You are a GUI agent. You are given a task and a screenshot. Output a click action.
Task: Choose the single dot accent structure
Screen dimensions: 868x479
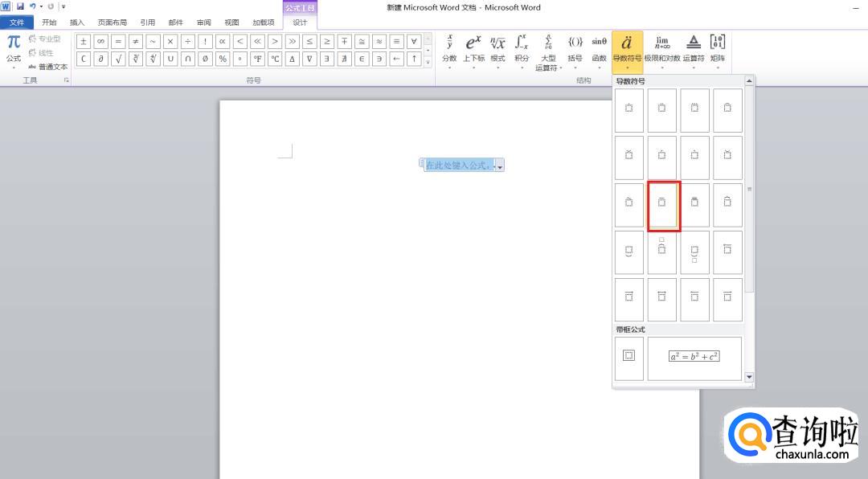(628, 109)
